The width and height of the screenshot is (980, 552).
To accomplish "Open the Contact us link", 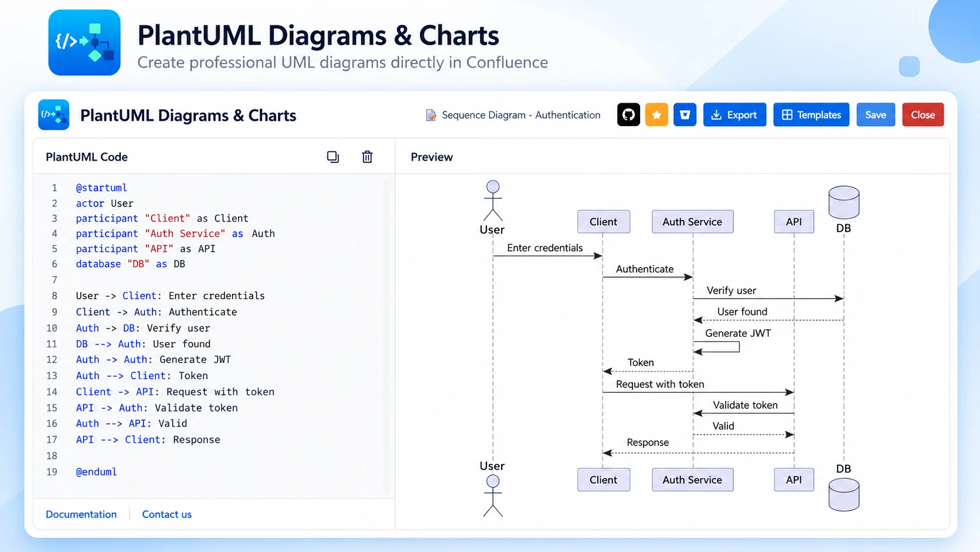I will [167, 514].
